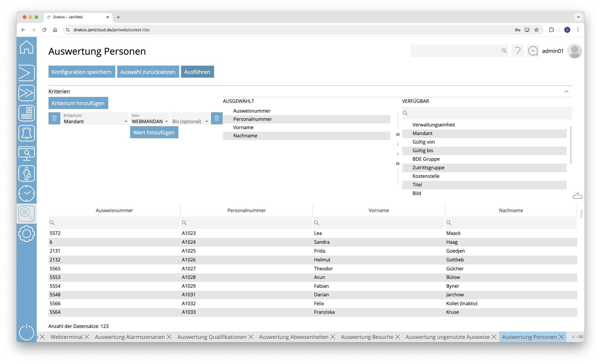Open the clock time-tracking sidebar icon
Image resolution: width=601 pixels, height=364 pixels.
click(x=27, y=194)
